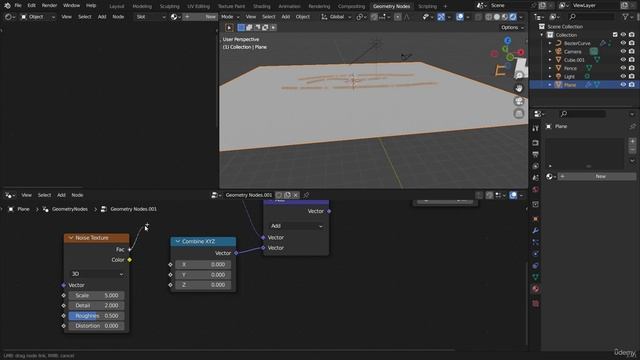
Task: Open the viewport Options dropdown
Action: [x=512, y=27]
